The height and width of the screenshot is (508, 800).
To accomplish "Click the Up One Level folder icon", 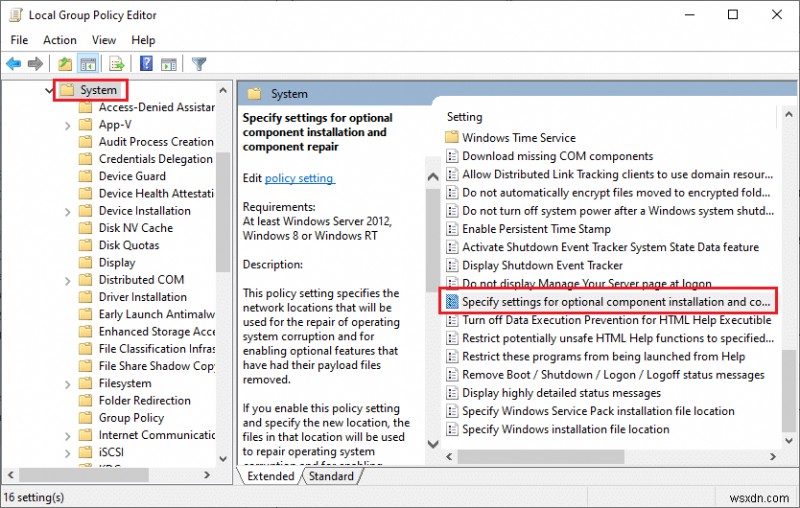I will 65,64.
